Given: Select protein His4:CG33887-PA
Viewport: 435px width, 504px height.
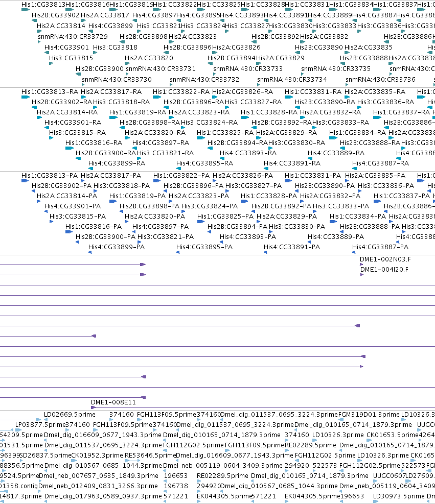Looking at the screenshot, I should [x=380, y=247].
